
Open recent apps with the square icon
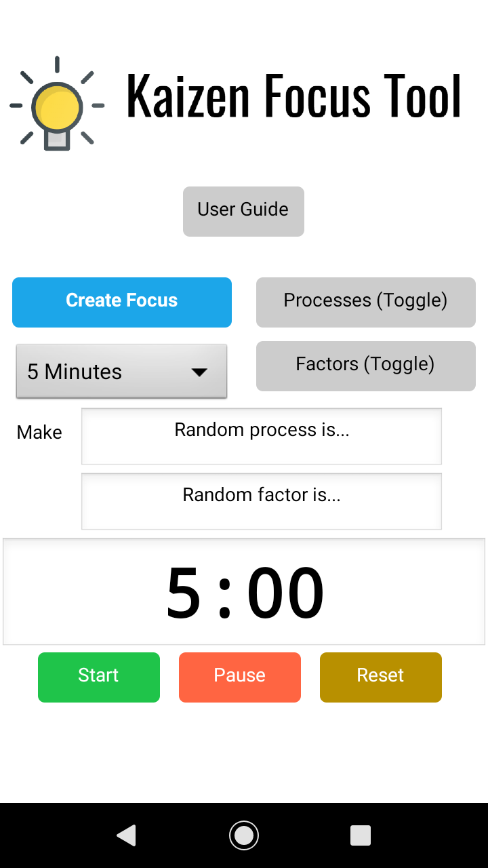360,835
